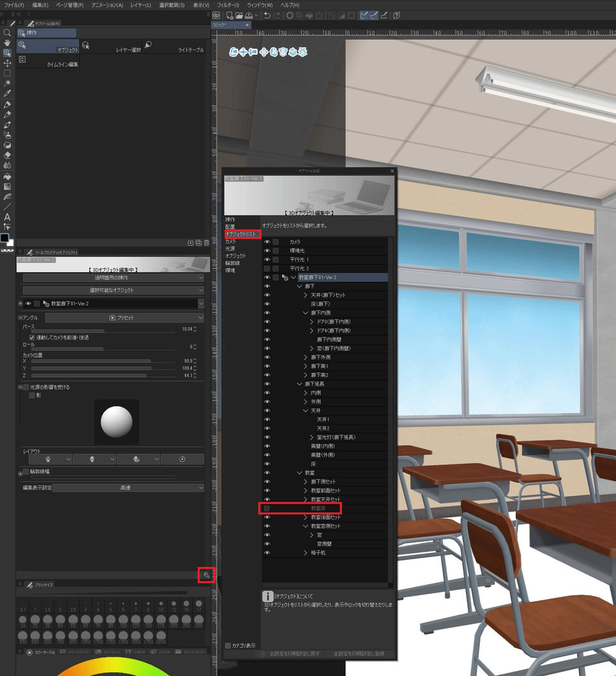This screenshot has height=676, width=616.
Task: Click the コミック* canvas tab
Action: coord(231,25)
